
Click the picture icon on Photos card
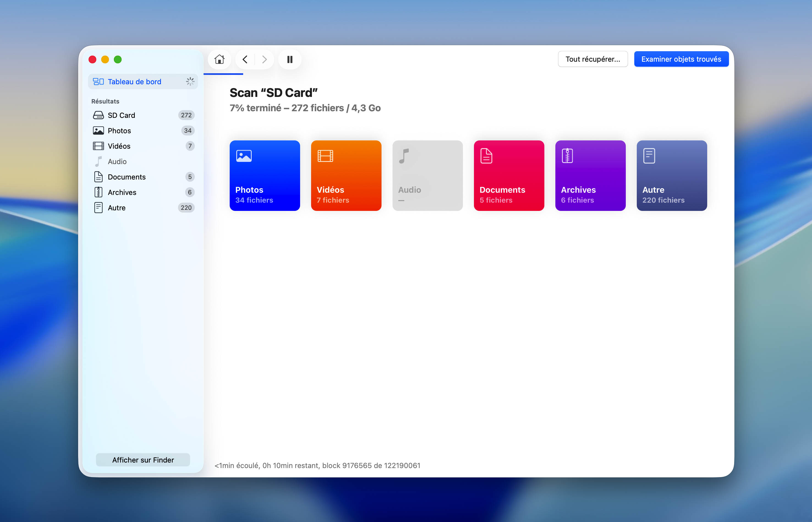coord(244,156)
